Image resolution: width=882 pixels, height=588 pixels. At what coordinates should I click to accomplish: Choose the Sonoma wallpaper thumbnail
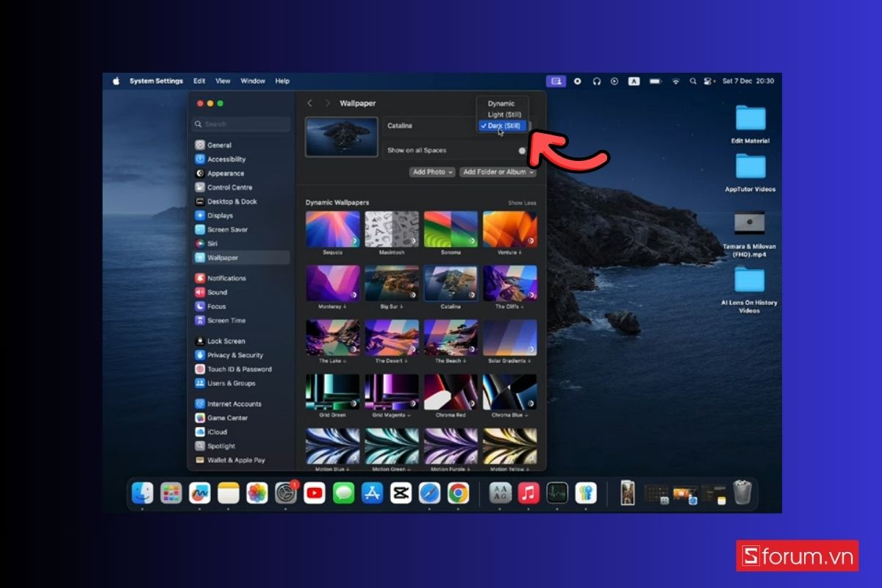click(451, 229)
